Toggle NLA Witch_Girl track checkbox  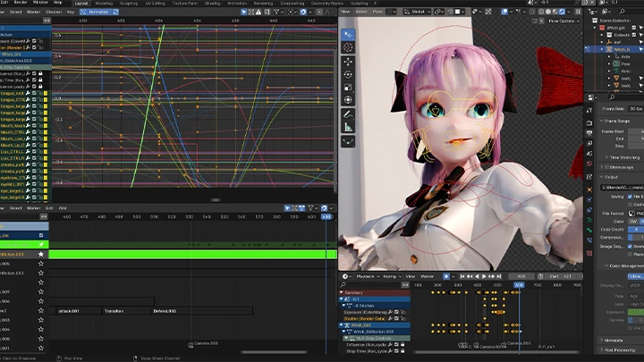(40, 235)
